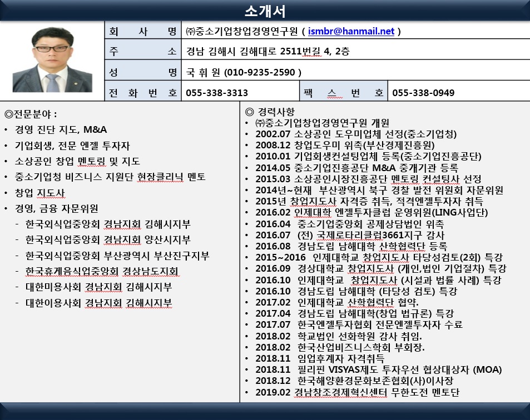
Task: Select the 2016.02 인제대학 엔젤투자클럽 운영위원 line
Action: (372, 212)
